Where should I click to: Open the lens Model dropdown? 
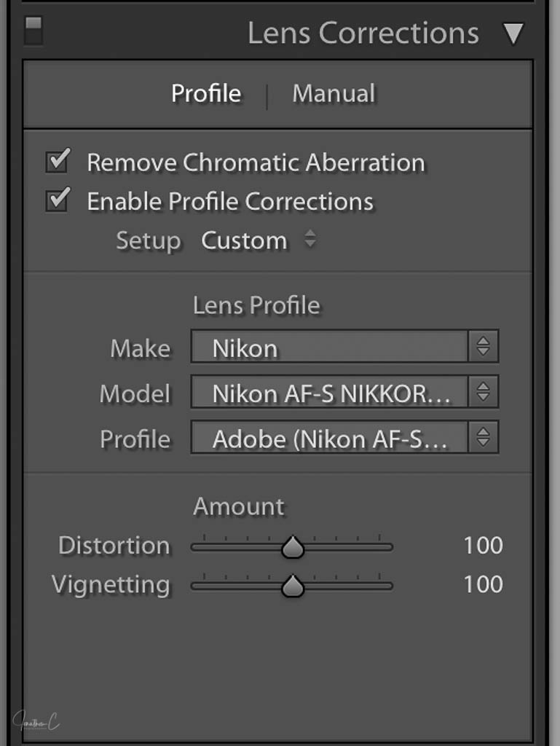coord(329,393)
